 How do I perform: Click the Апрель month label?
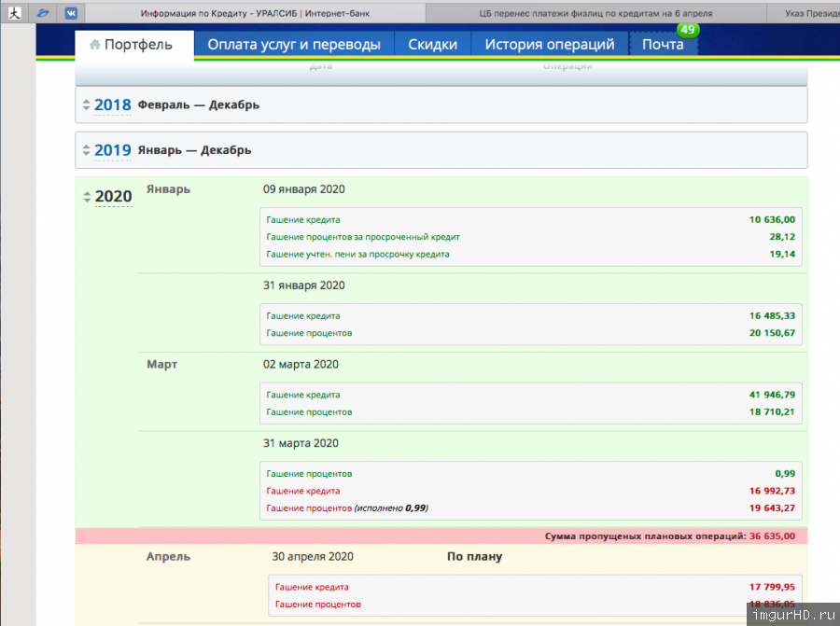pyautogui.click(x=168, y=557)
